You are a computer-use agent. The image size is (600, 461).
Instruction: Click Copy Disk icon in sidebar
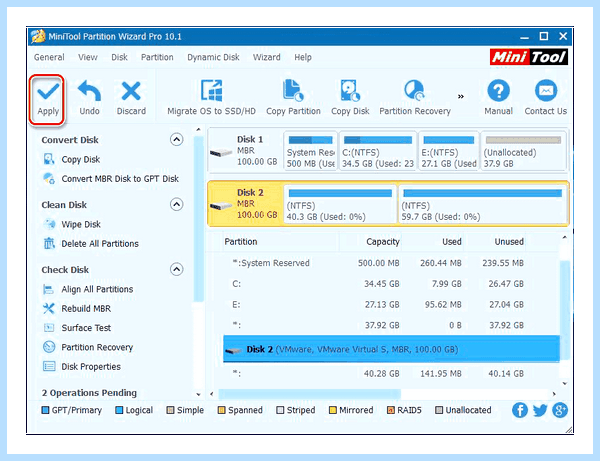pyautogui.click(x=49, y=159)
